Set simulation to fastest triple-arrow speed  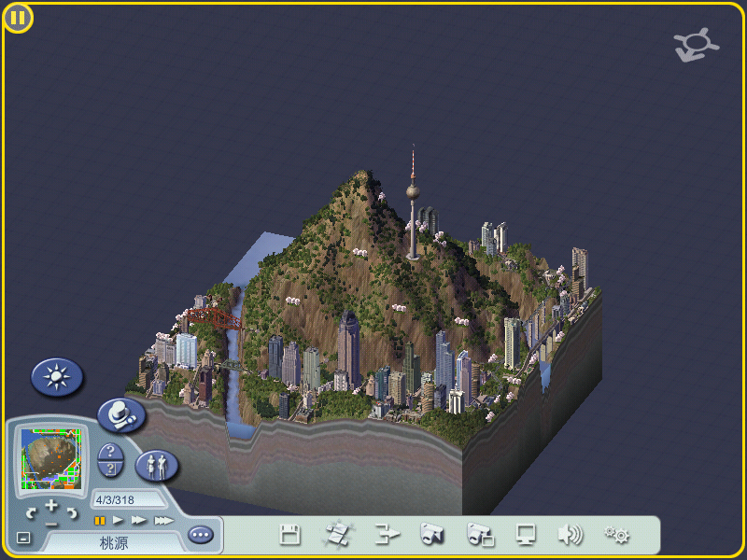[164, 521]
